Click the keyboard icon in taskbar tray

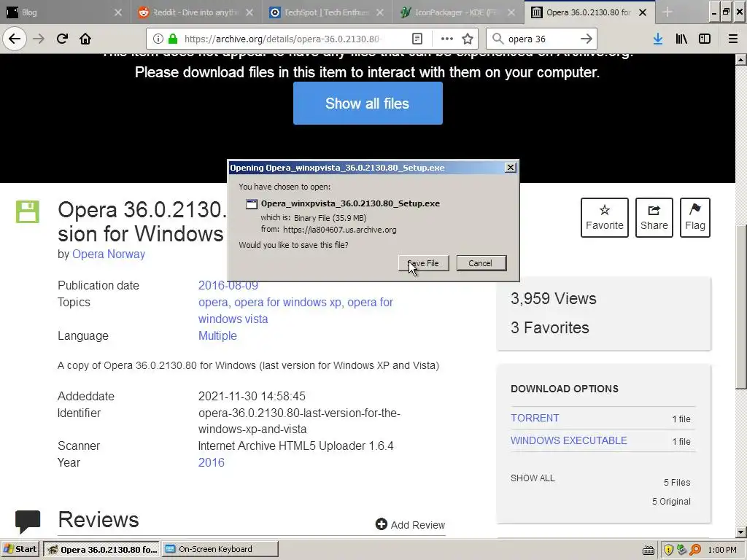(649, 550)
